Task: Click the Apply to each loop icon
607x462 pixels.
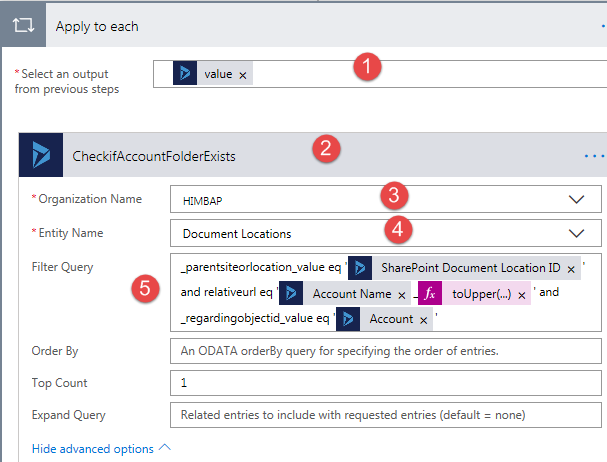Action: tap(23, 25)
